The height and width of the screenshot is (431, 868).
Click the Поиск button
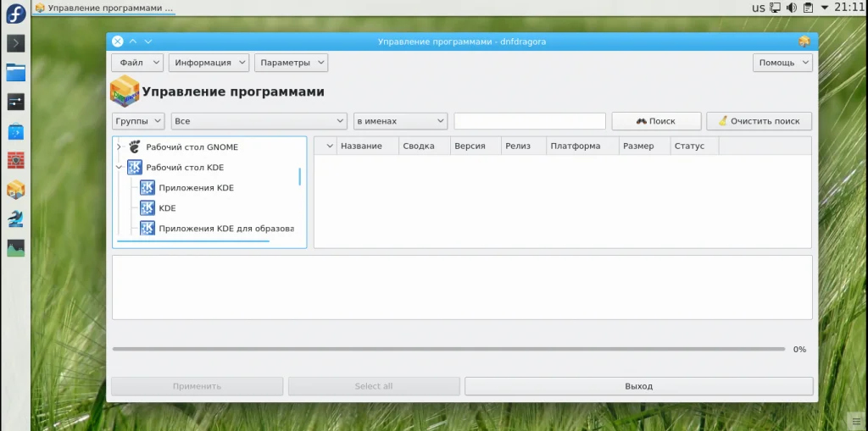click(x=657, y=121)
